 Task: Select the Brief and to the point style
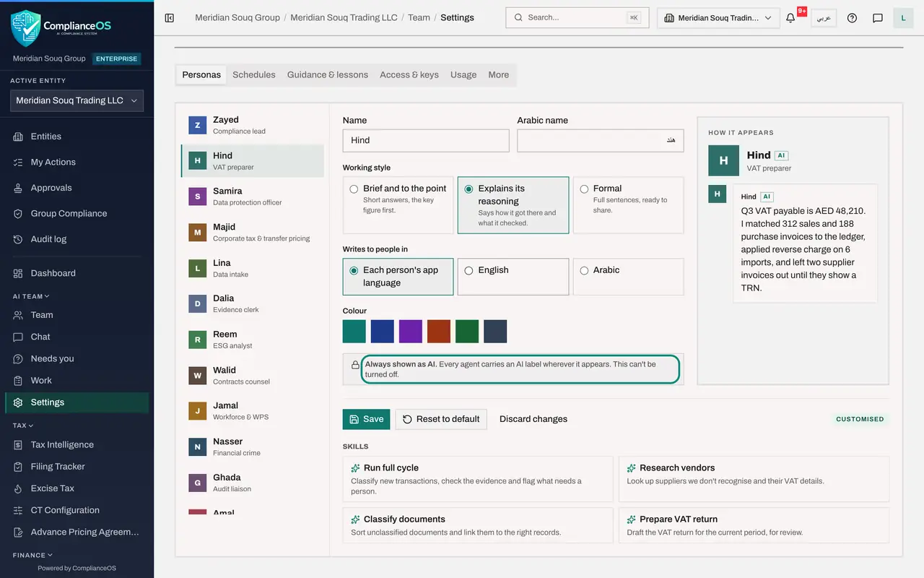[x=398, y=205]
